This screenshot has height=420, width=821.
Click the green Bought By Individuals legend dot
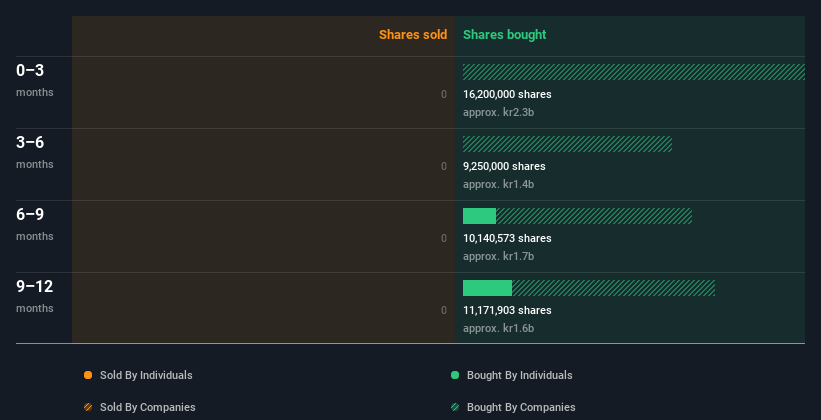click(x=455, y=375)
